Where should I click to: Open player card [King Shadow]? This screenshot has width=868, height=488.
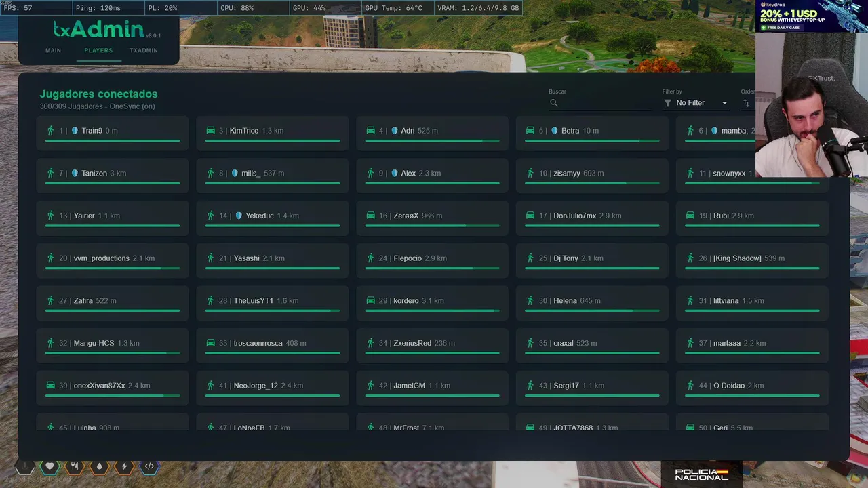click(753, 261)
